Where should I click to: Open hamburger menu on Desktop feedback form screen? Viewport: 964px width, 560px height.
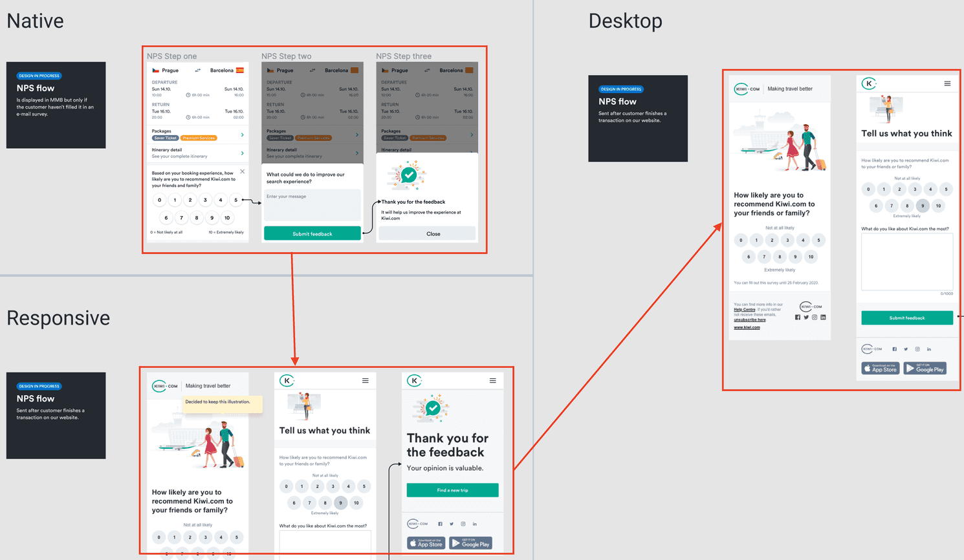pyautogui.click(x=947, y=83)
